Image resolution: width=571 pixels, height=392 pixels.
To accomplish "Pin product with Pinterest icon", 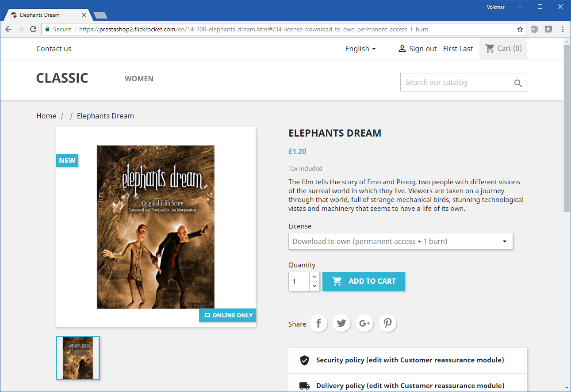I will (x=387, y=323).
